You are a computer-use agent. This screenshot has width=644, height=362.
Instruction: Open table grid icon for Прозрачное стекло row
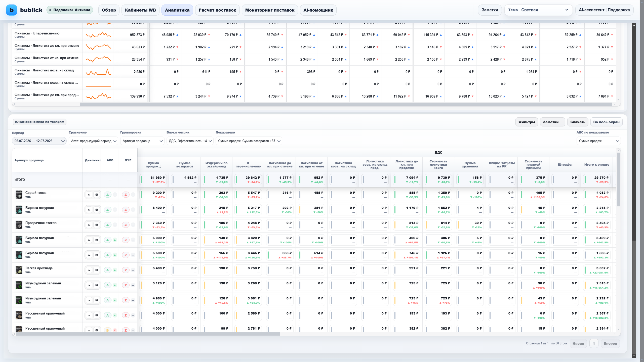tap(97, 225)
